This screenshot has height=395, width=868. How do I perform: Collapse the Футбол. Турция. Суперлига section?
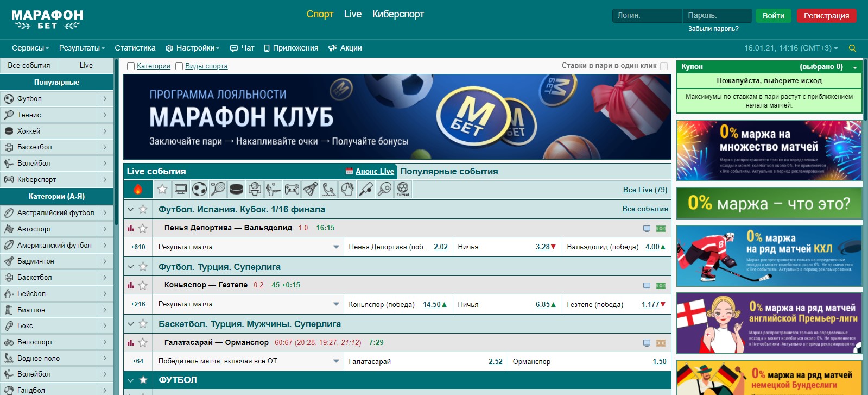point(130,267)
